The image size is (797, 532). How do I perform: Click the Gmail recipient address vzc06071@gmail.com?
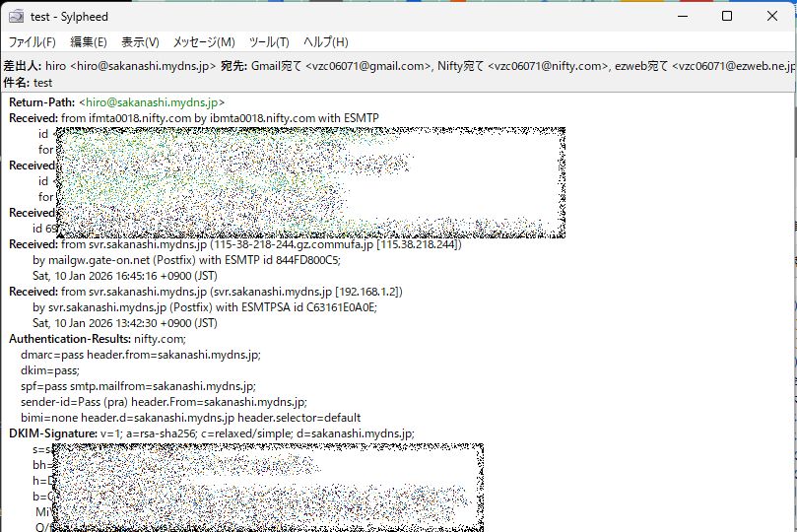368,66
